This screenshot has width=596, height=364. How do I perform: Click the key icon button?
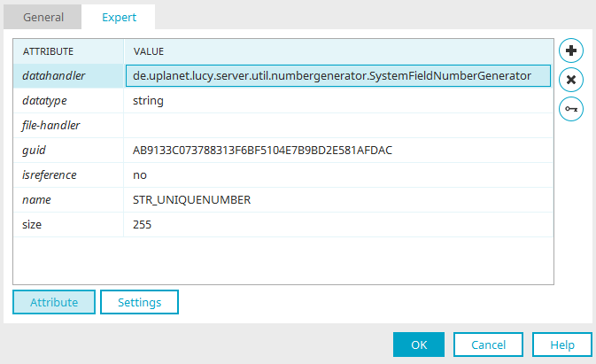(571, 109)
